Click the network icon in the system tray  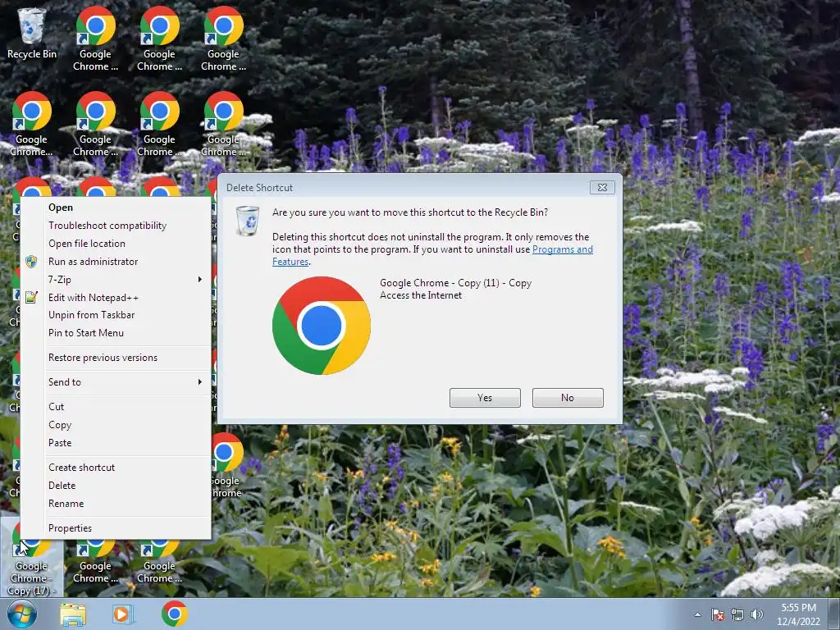click(737, 614)
